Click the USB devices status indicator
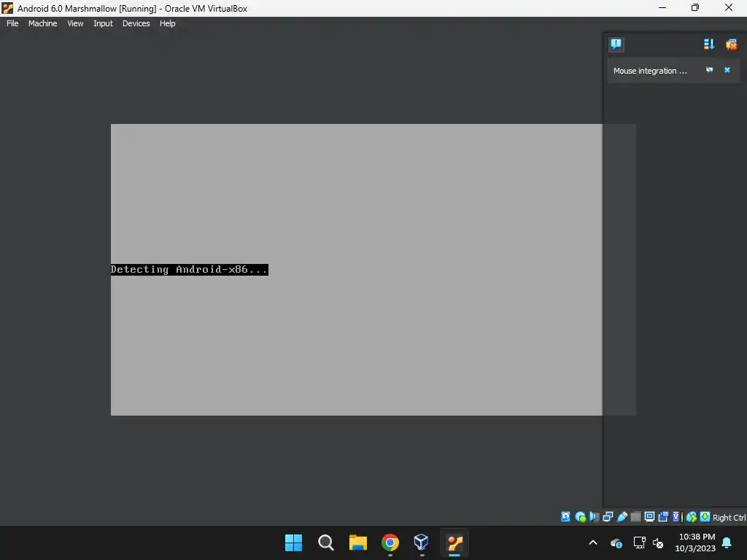Viewport: 747px width, 560px height. coord(622,517)
